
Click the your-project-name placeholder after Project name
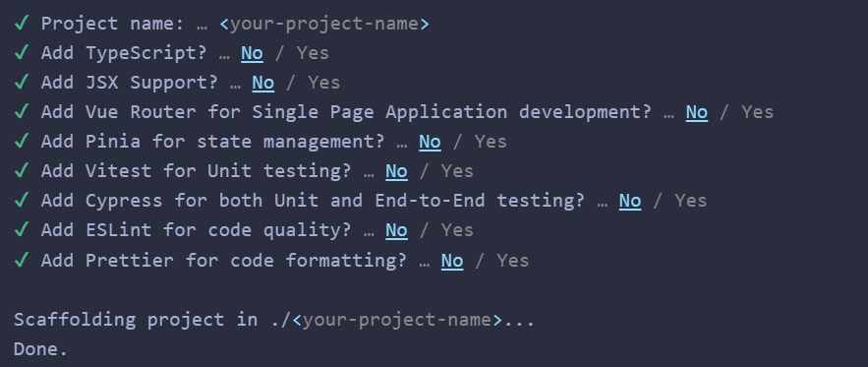(324, 24)
